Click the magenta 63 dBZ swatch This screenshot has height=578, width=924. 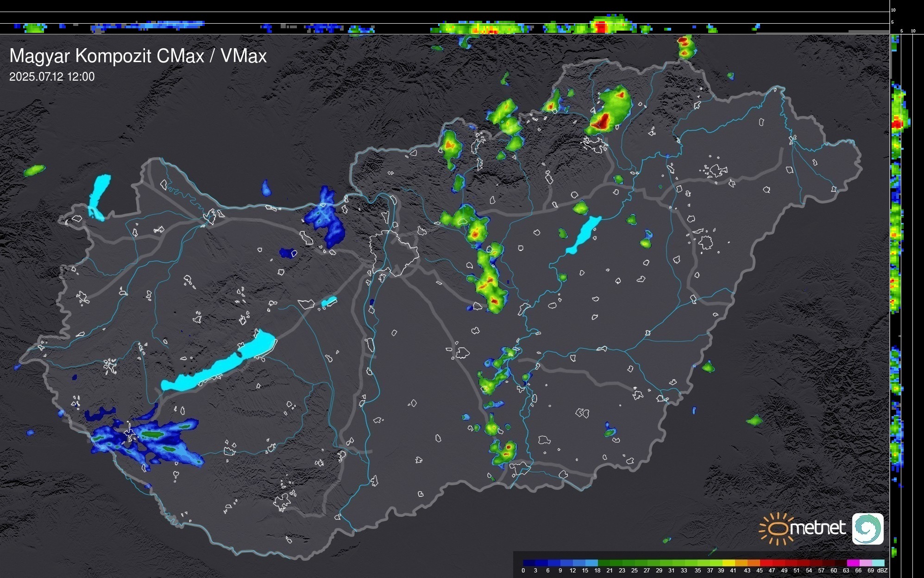pos(853,563)
